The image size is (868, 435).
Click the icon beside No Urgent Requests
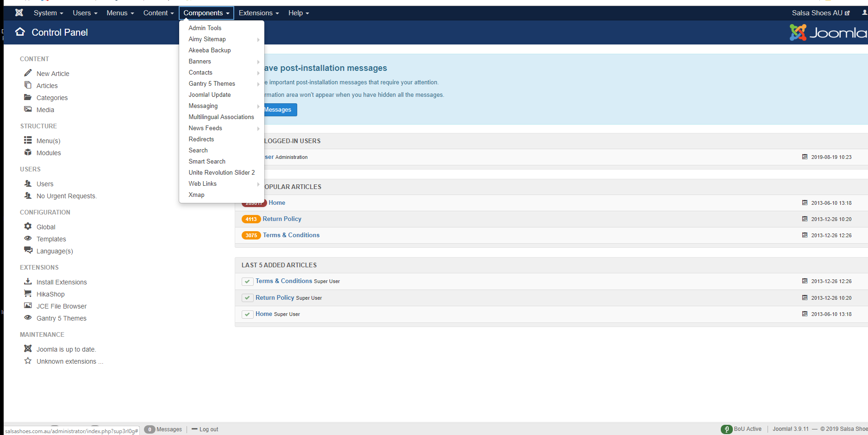coord(28,195)
